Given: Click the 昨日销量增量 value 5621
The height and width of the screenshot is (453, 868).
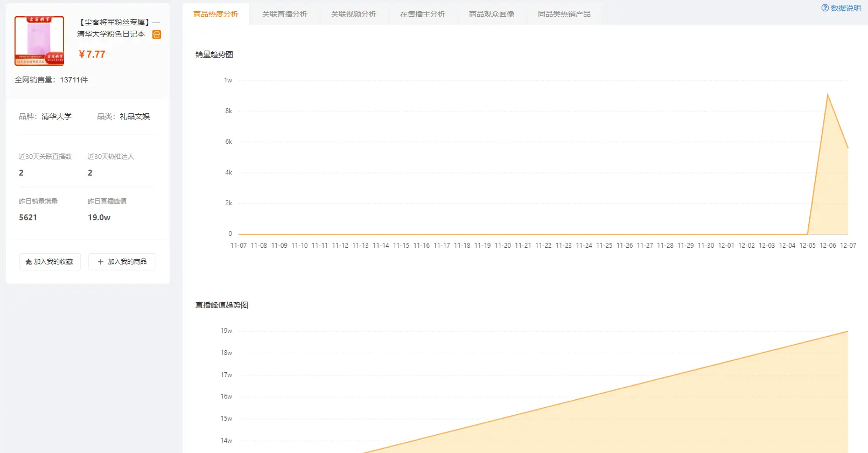Looking at the screenshot, I should 28,218.
